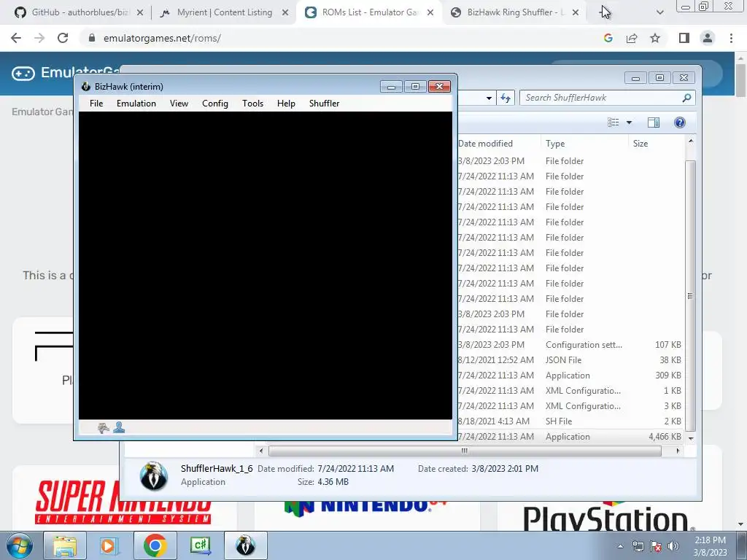Select the XML Configuration row sized 3 KB
The width and height of the screenshot is (747, 560).
point(570,406)
